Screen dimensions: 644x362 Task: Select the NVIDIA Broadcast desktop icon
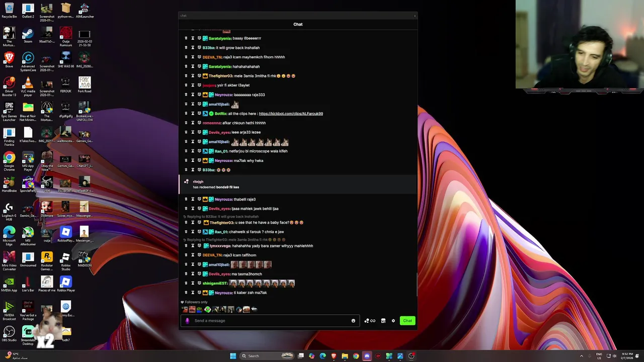9,311
